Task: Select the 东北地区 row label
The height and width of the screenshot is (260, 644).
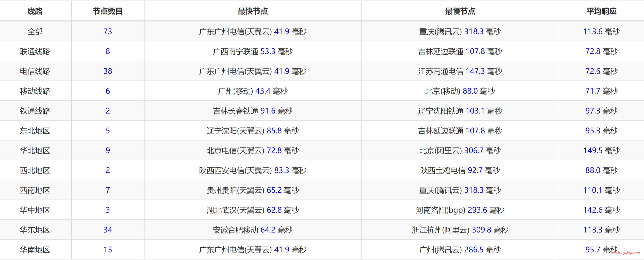Action: [35, 131]
